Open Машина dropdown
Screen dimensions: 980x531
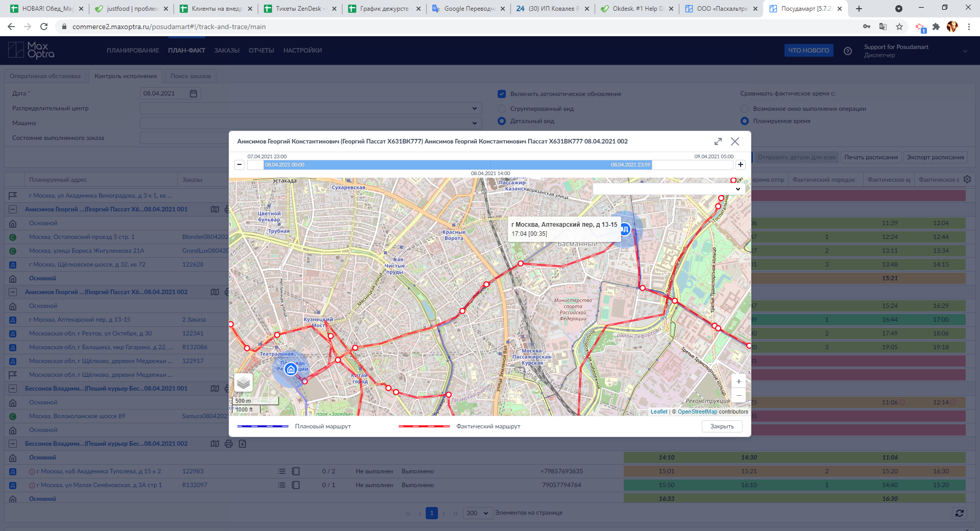[311, 123]
